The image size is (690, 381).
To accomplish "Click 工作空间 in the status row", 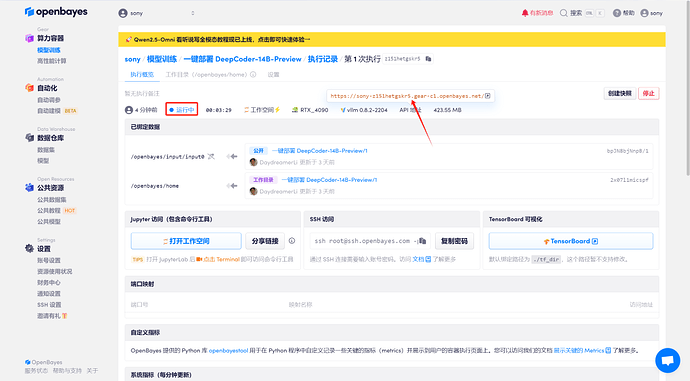I will [262, 110].
